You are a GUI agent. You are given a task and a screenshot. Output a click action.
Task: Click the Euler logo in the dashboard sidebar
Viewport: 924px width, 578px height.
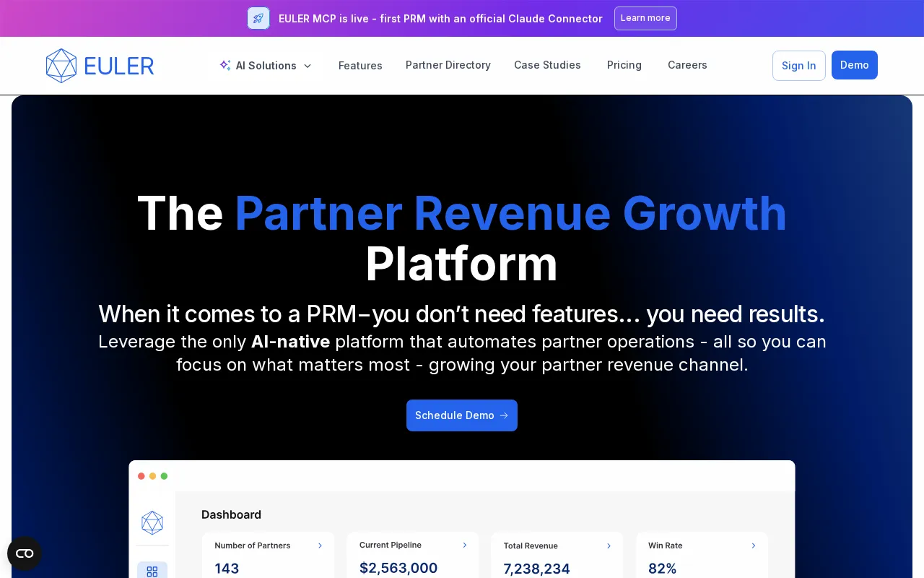[152, 523]
